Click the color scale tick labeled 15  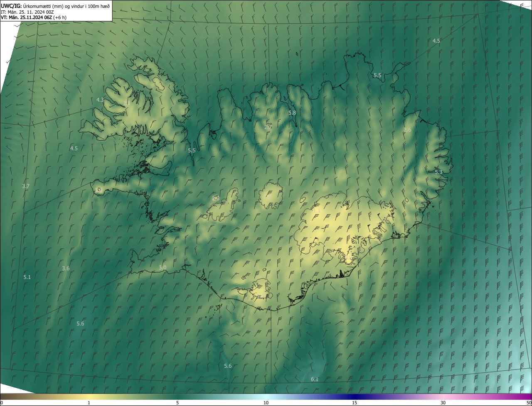tap(355, 403)
